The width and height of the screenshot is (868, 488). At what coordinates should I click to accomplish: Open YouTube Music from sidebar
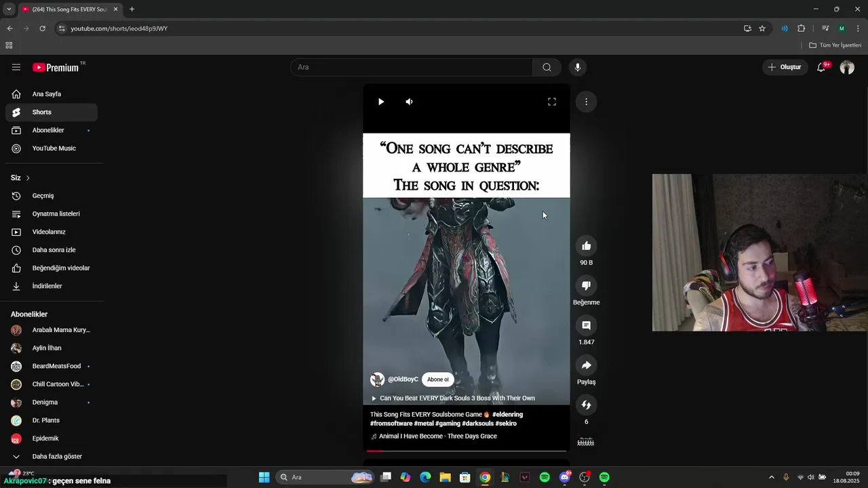coord(52,148)
